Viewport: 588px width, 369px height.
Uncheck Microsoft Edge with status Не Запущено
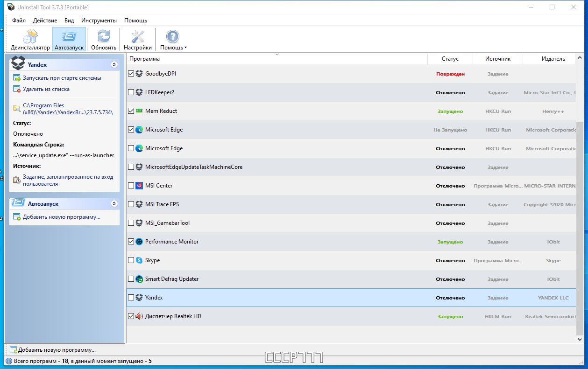(131, 130)
